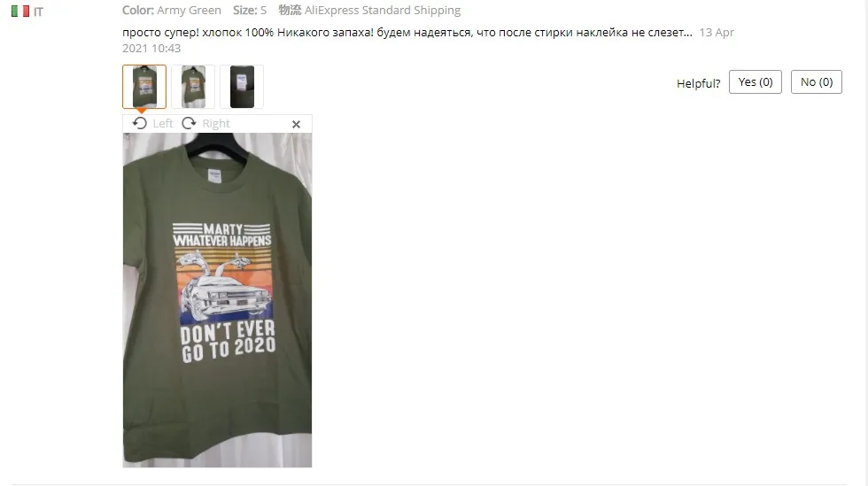The height and width of the screenshot is (486, 868).
Task: Click the "Size: S" label
Action: [250, 10]
